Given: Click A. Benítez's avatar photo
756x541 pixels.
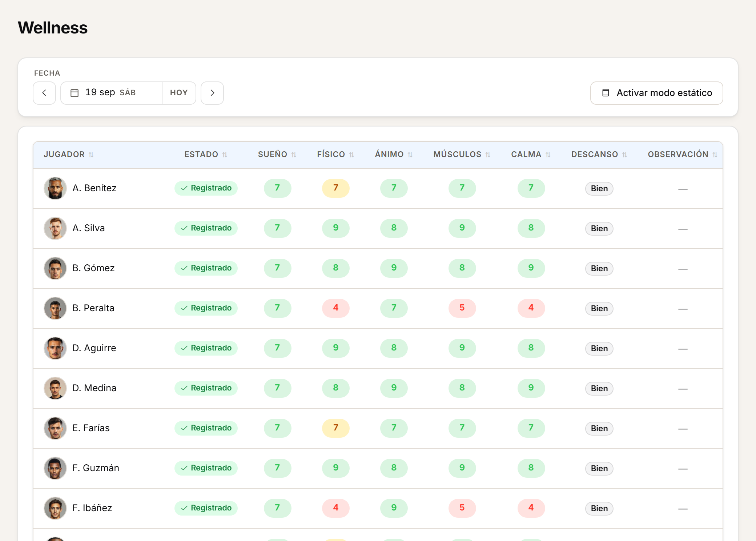Looking at the screenshot, I should 55,188.
